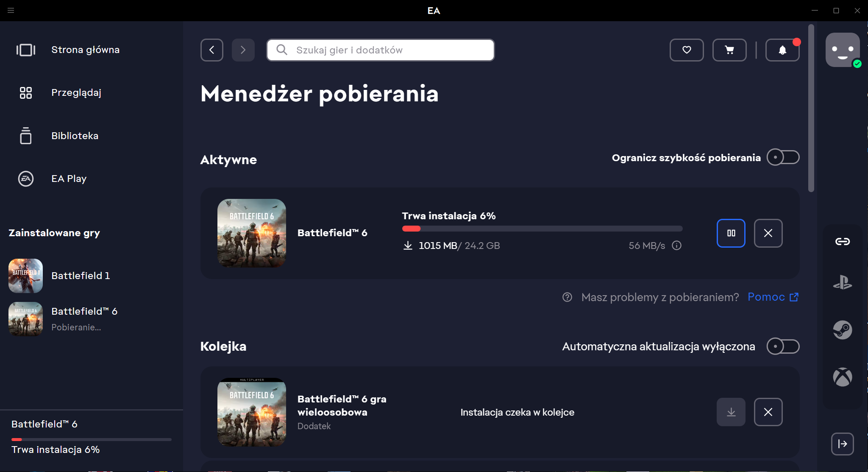Click the Battlefield 6 install progress bar
This screenshot has height=472, width=868.
pyautogui.click(x=542, y=229)
